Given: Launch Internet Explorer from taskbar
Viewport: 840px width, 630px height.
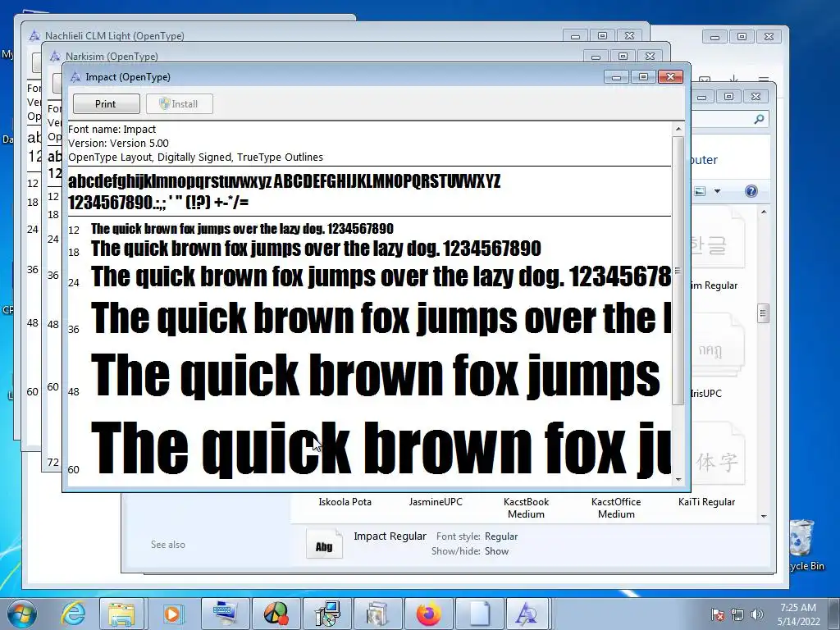Looking at the screenshot, I should point(72,614).
